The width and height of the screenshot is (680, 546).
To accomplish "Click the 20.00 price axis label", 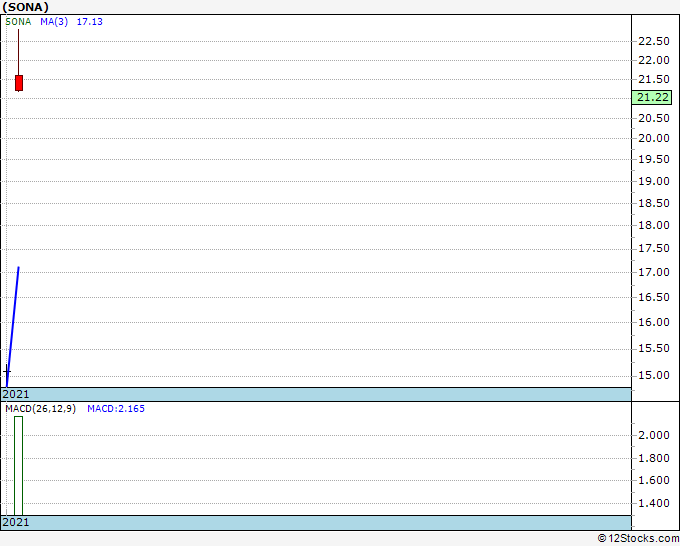I will pos(654,138).
